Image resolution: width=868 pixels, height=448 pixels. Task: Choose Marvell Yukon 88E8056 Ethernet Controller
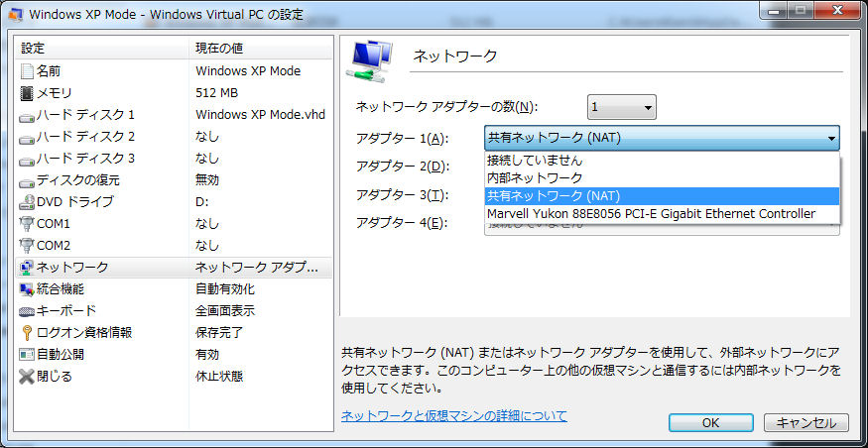pos(662,213)
